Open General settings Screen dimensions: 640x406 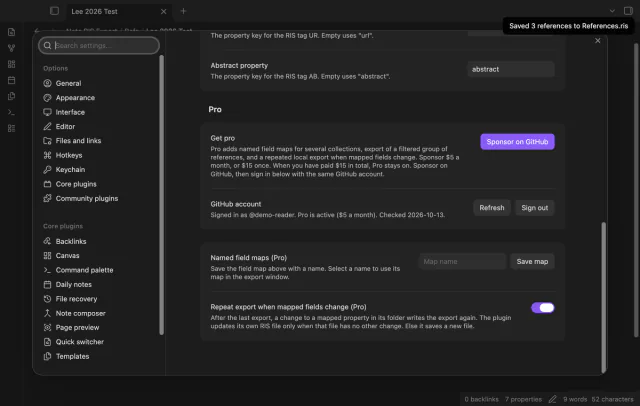point(68,83)
